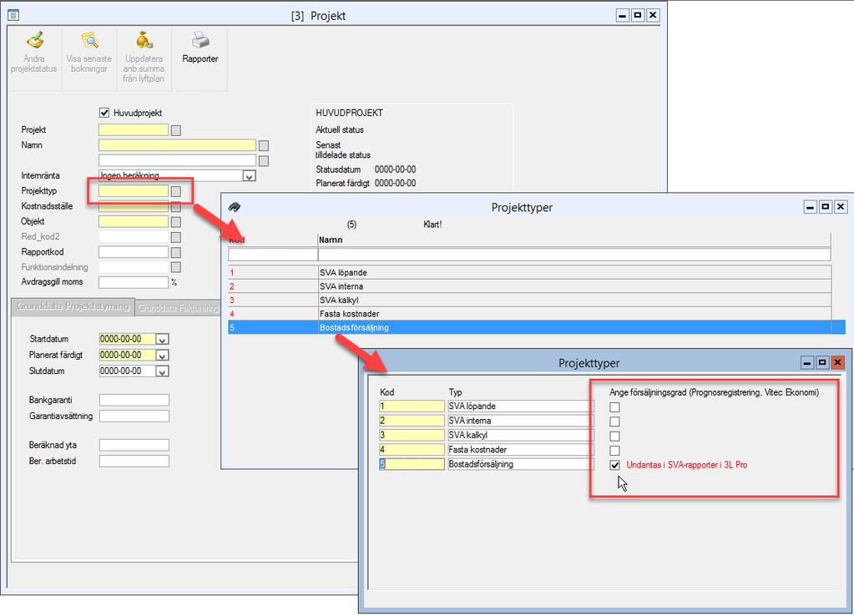Open lookup button next to Projekt field
The width and height of the screenshot is (854, 616).
(176, 130)
